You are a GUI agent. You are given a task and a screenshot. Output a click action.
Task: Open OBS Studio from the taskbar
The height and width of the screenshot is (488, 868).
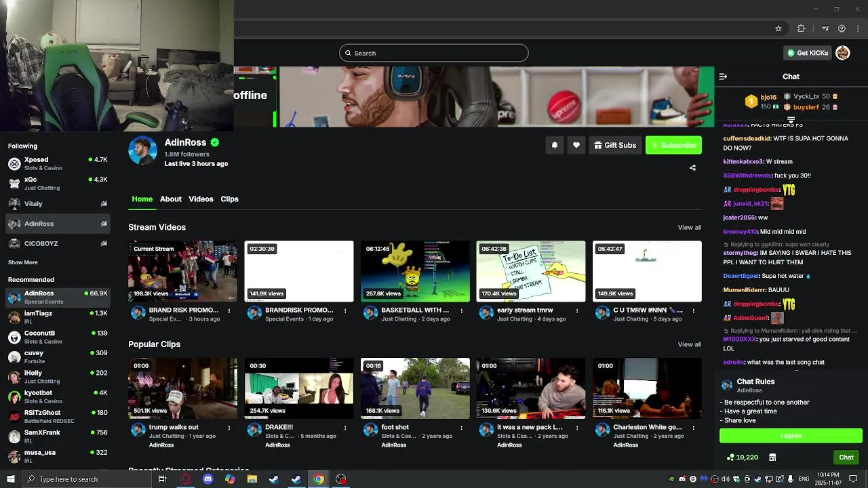pos(341,479)
